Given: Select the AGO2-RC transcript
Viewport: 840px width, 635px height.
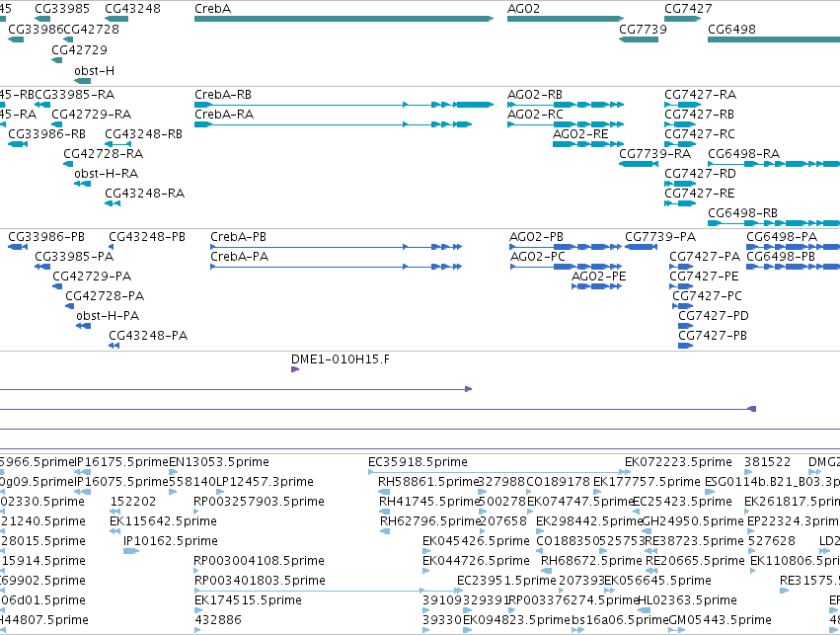Looking at the screenshot, I should [x=566, y=124].
